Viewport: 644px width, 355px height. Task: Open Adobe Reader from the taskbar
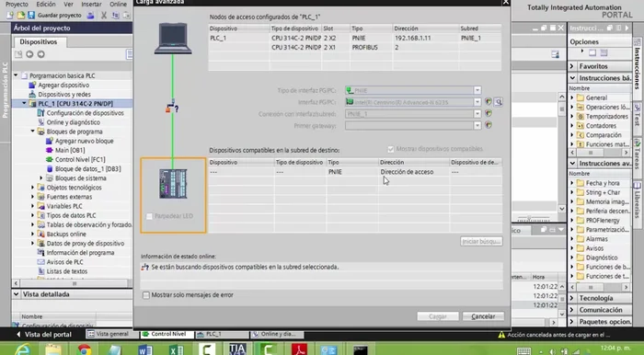299,349
